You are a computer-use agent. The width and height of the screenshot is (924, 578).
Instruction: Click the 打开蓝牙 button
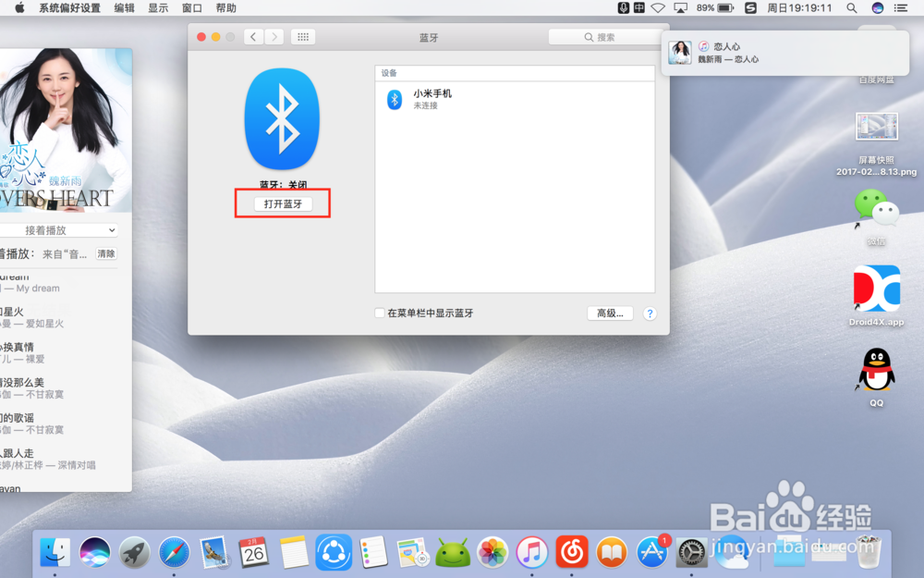tap(283, 203)
